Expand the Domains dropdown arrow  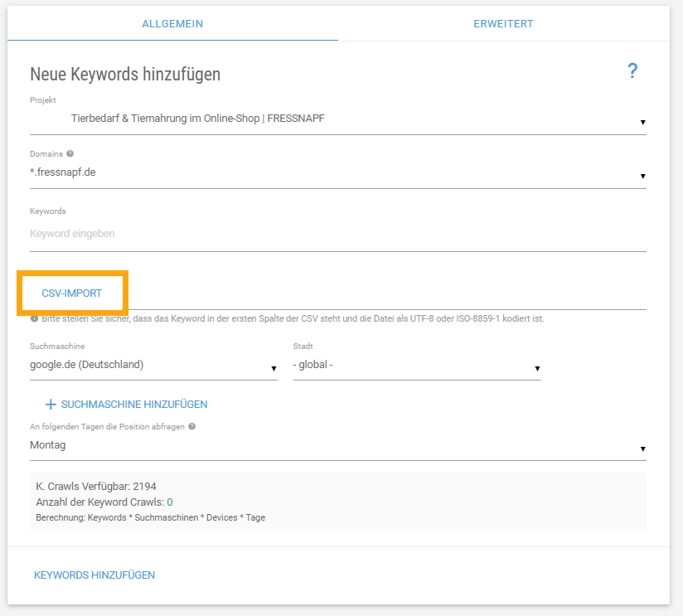click(x=642, y=176)
